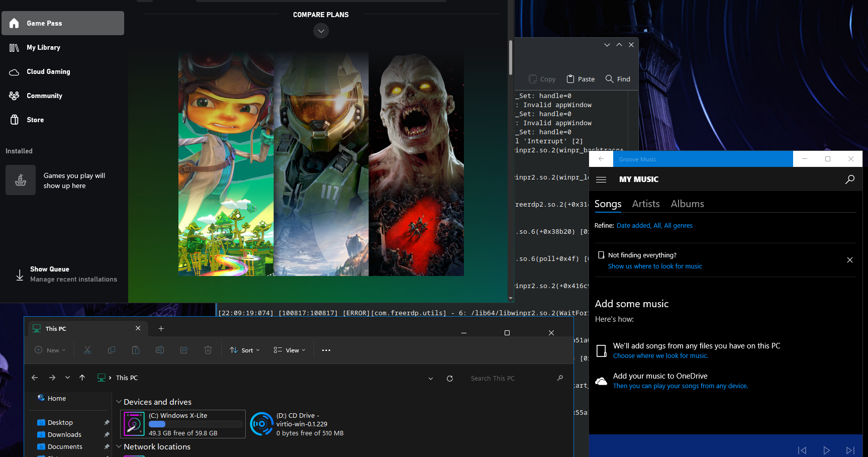
Task: Click Choose where we look for music link
Action: coord(660,356)
